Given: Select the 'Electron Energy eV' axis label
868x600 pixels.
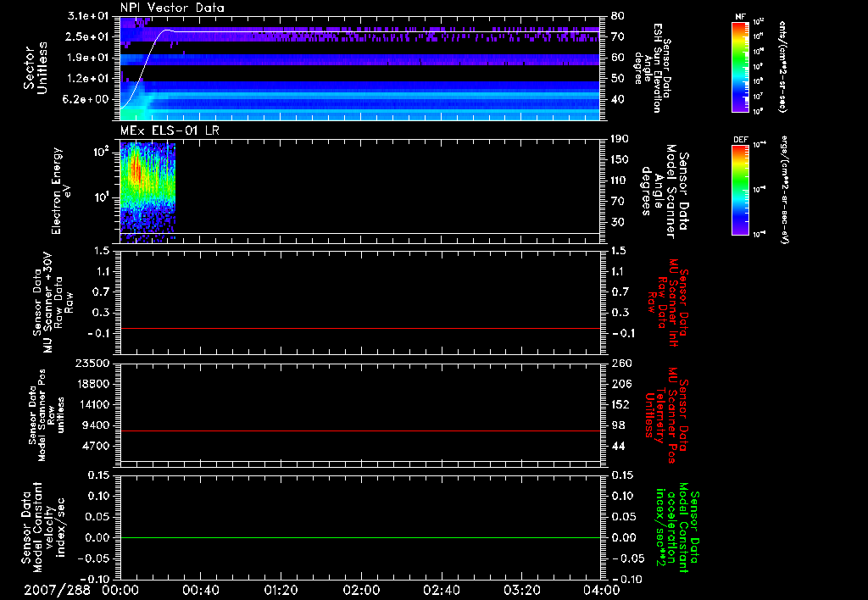Looking at the screenshot, I should (x=61, y=191).
